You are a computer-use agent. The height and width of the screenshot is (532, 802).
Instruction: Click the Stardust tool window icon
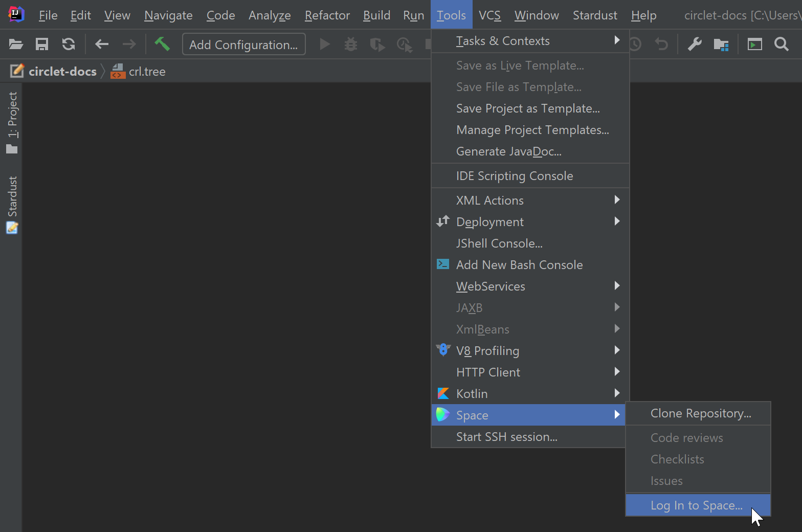(12, 228)
